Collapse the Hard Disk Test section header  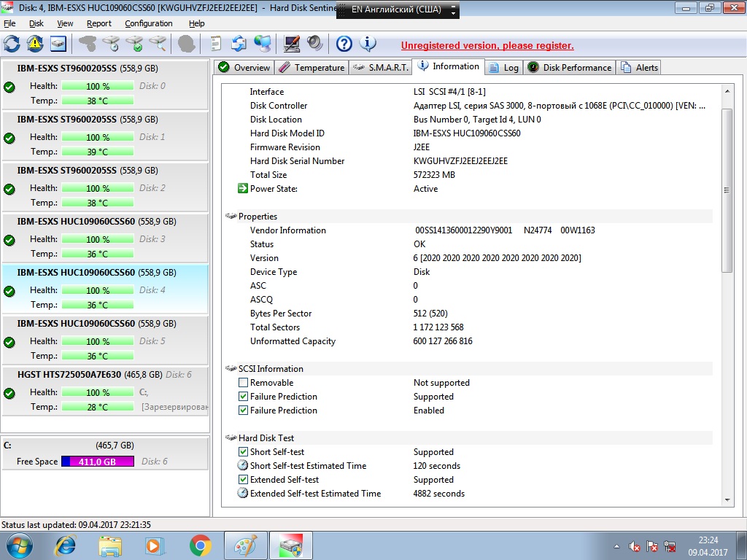click(x=469, y=437)
